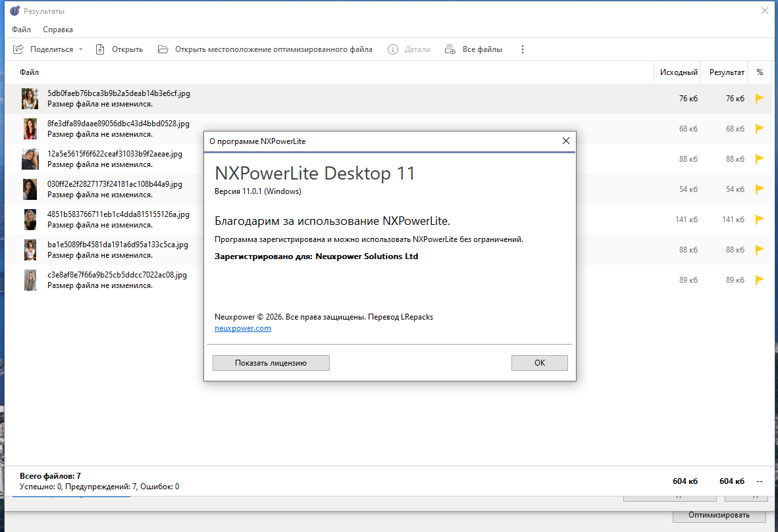Image resolution: width=778 pixels, height=532 pixels.
Task: Click the Показать лицензию button
Action: coord(271,363)
